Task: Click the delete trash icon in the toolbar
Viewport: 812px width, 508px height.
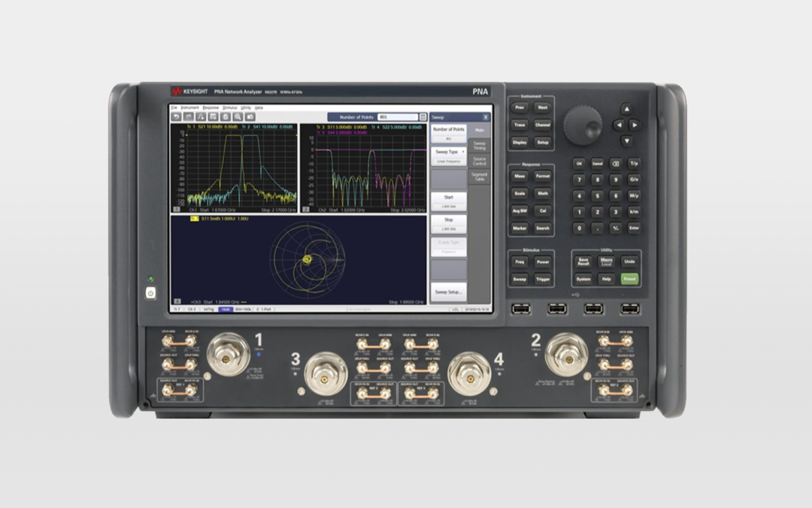Action: click(x=226, y=117)
